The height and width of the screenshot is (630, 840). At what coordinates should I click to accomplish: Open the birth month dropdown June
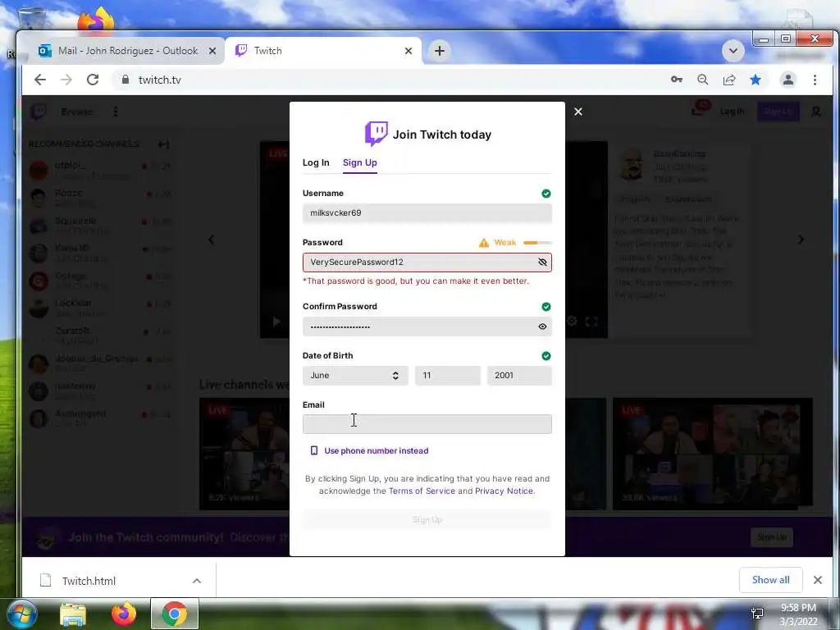click(355, 376)
